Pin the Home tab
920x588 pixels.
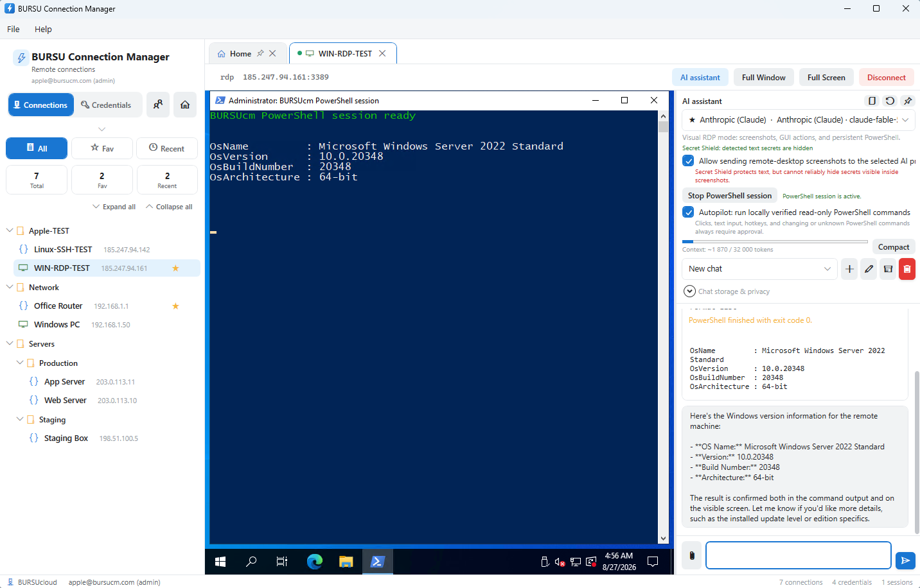260,53
